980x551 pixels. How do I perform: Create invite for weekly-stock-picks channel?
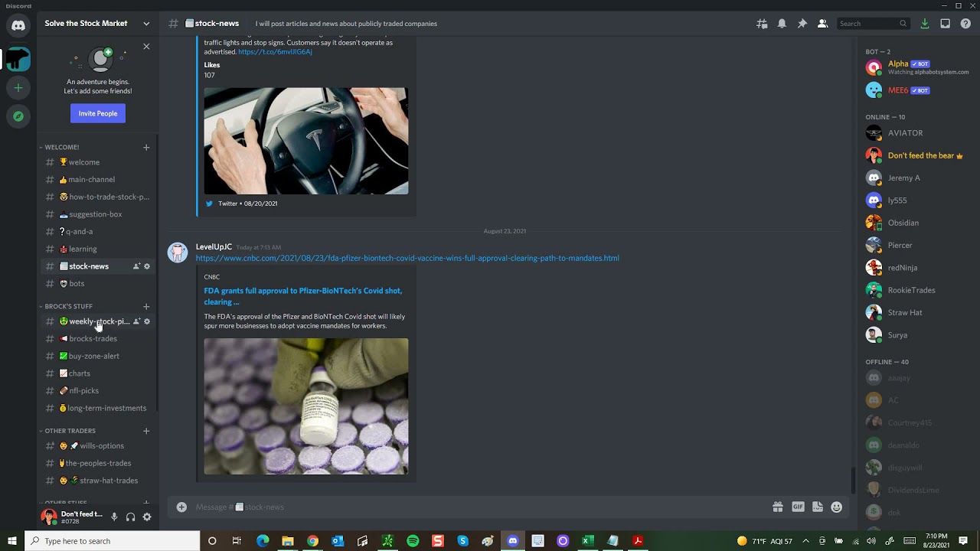point(136,321)
